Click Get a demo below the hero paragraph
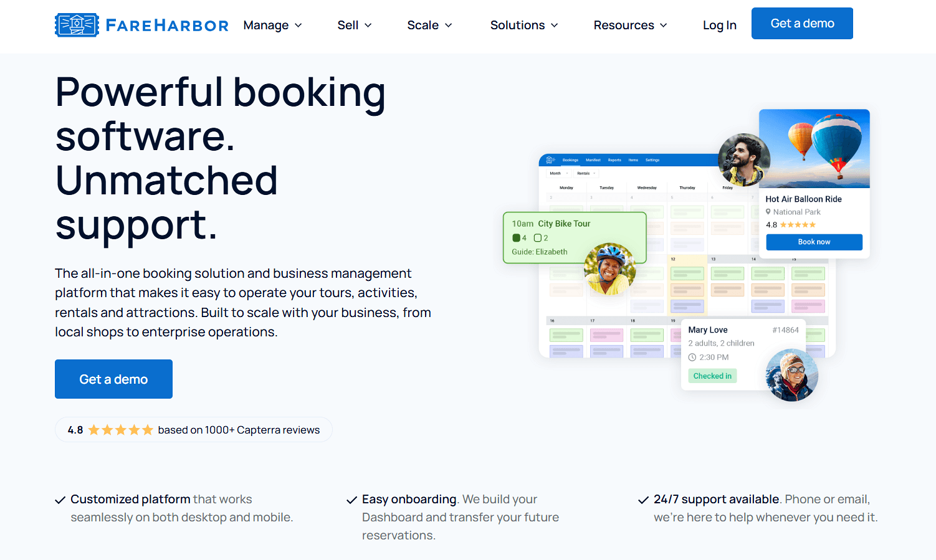936x560 pixels. [113, 379]
